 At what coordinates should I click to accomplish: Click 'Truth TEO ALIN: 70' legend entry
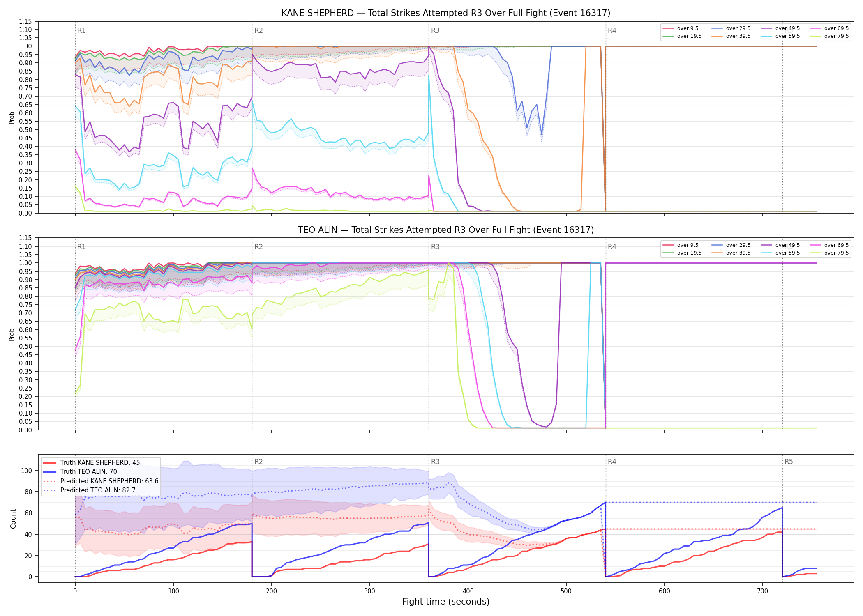(x=80, y=472)
